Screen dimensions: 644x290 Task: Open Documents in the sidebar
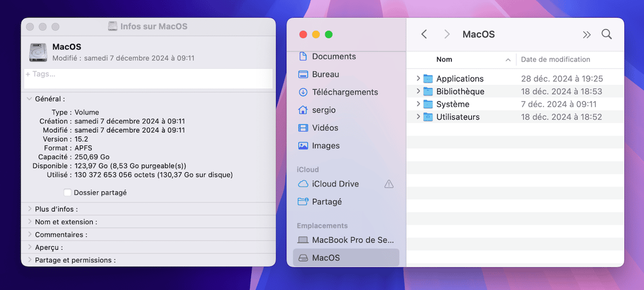pos(334,56)
